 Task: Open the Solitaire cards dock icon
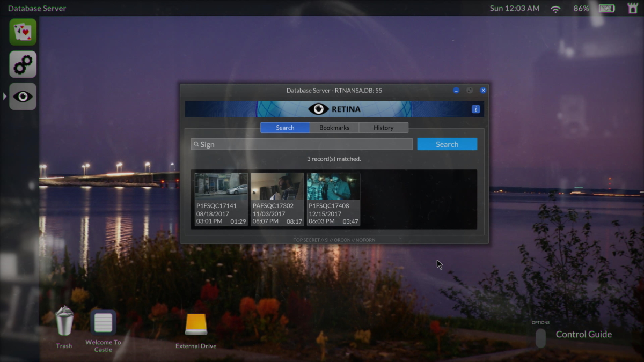pyautogui.click(x=23, y=32)
